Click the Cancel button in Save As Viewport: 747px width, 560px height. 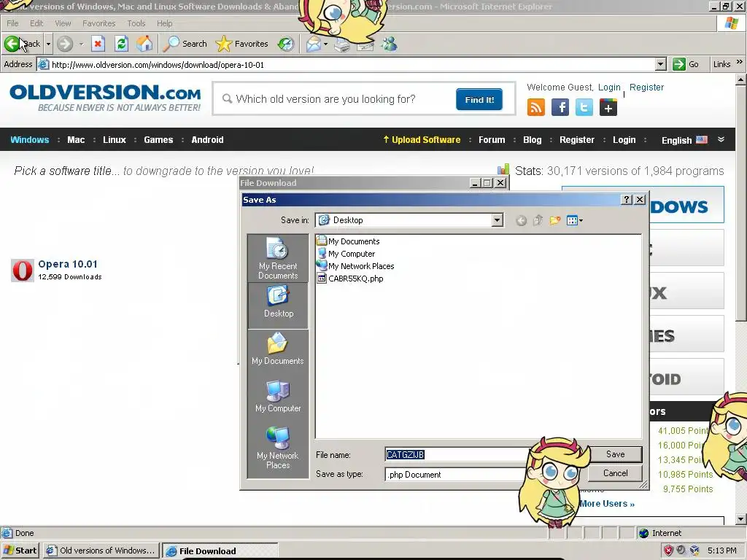click(615, 473)
